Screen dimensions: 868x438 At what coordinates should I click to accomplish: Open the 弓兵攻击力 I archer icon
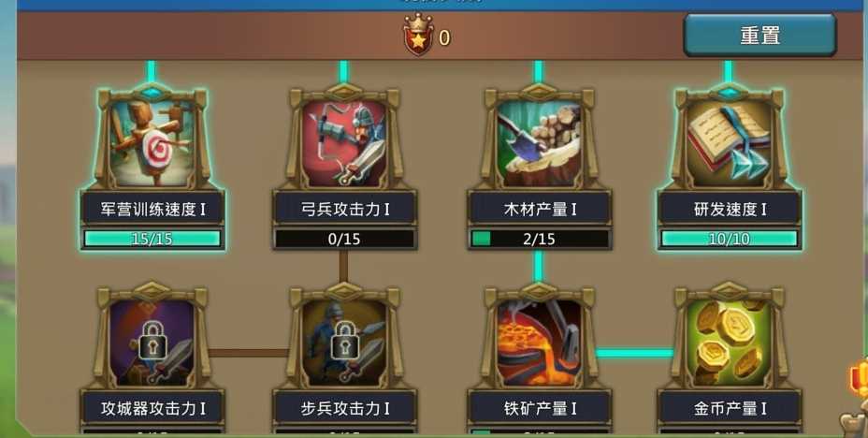[x=344, y=142]
